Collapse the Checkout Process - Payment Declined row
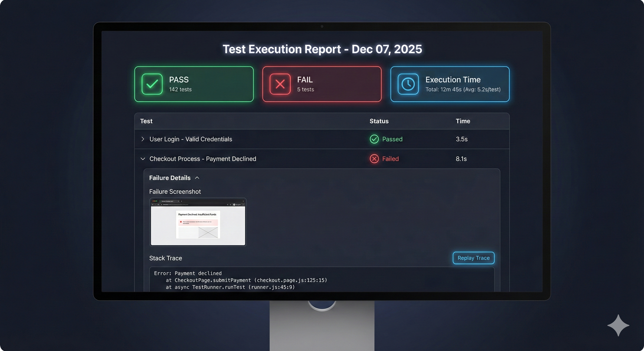The image size is (644, 351). point(143,159)
